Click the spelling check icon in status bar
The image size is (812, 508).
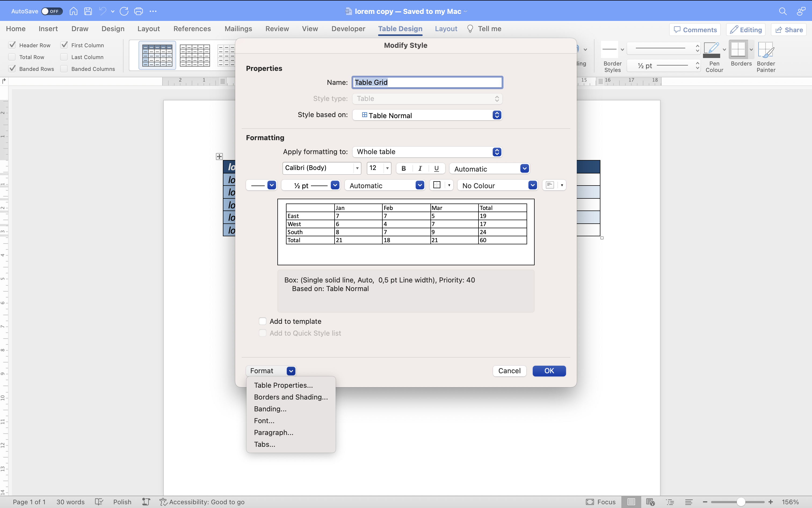click(x=99, y=502)
